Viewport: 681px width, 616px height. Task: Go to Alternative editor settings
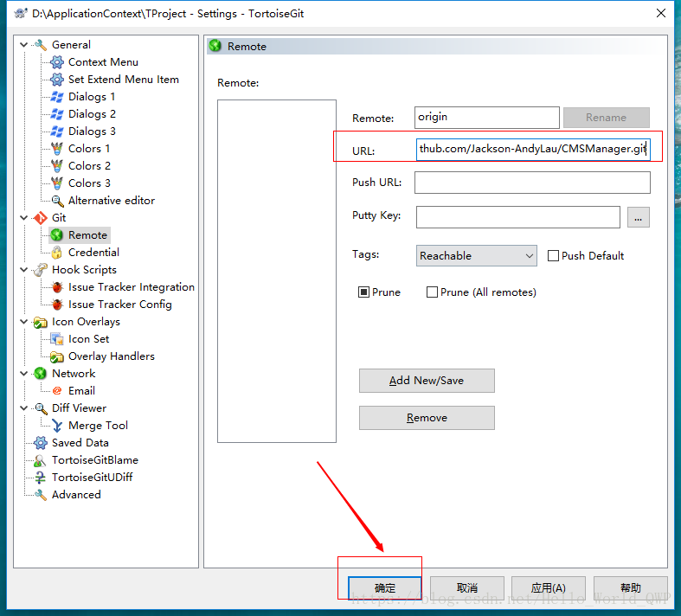(112, 201)
